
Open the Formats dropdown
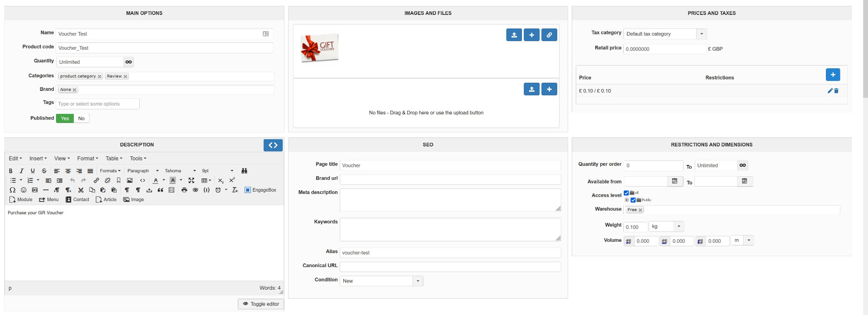[x=110, y=171]
